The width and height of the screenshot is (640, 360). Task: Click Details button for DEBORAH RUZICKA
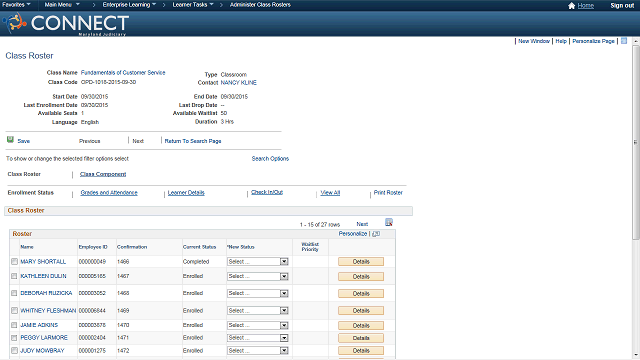(x=361, y=294)
